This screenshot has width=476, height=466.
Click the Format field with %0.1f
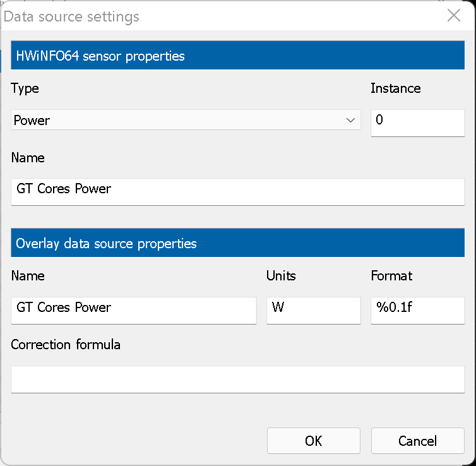pyautogui.click(x=417, y=310)
